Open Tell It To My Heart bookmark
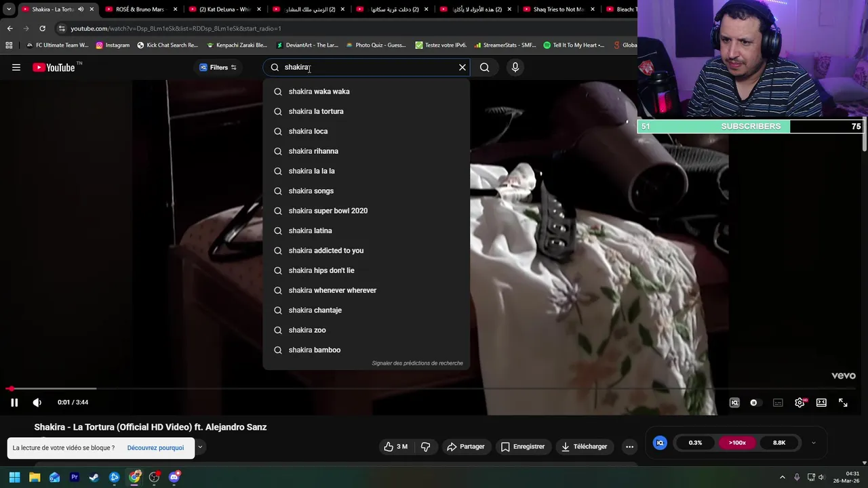Image resolution: width=868 pixels, height=488 pixels. [574, 45]
